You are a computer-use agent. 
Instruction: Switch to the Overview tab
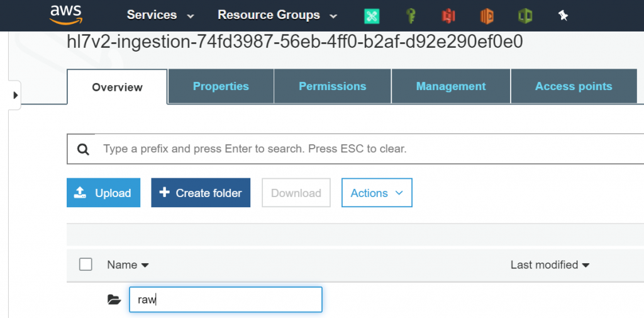tap(117, 87)
